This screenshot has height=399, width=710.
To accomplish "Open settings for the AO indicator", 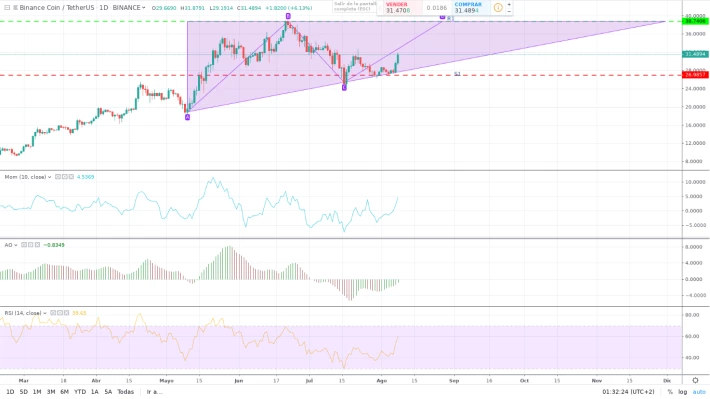I will [31, 245].
